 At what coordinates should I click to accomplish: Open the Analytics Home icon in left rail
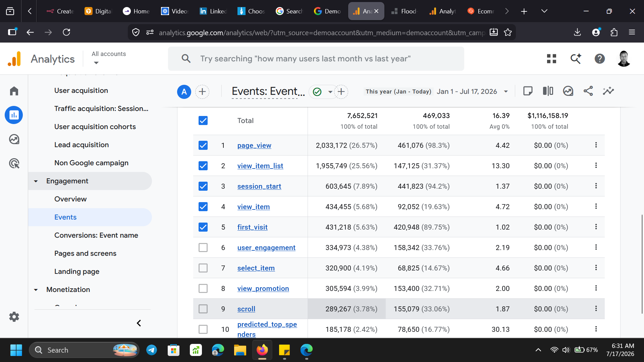click(14, 91)
